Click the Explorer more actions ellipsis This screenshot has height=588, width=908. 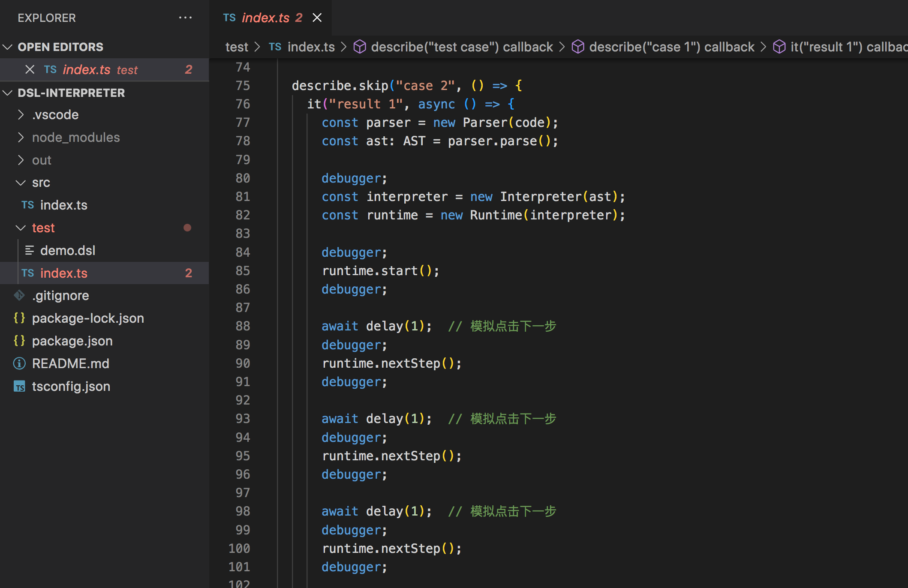point(185,18)
